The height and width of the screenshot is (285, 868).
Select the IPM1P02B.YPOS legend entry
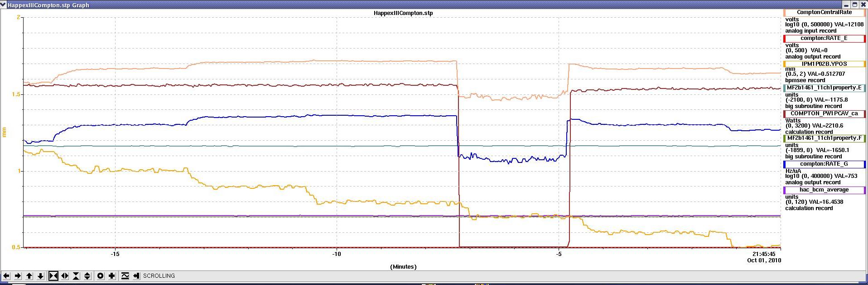[x=824, y=64]
